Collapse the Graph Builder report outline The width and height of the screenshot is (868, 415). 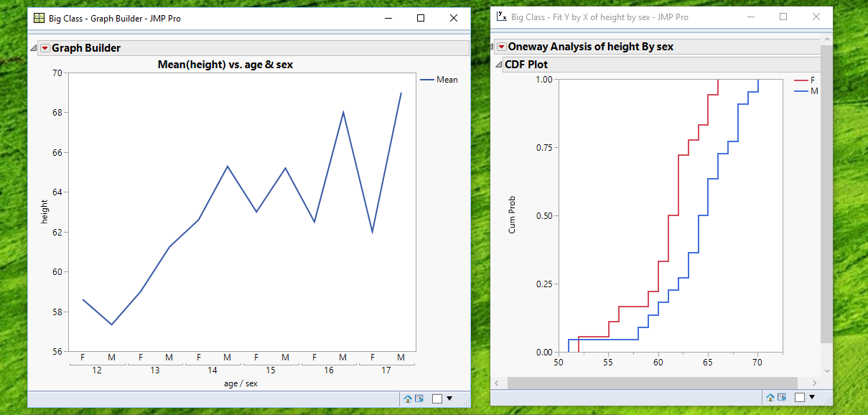32,47
